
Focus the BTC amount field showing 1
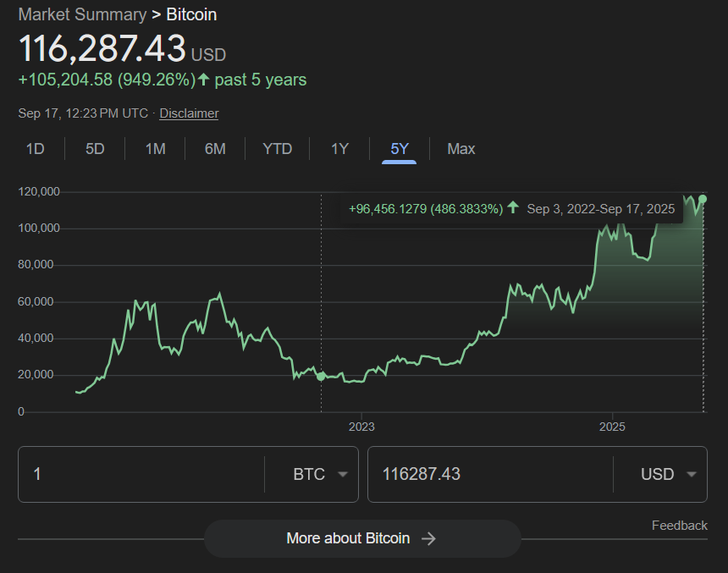141,474
